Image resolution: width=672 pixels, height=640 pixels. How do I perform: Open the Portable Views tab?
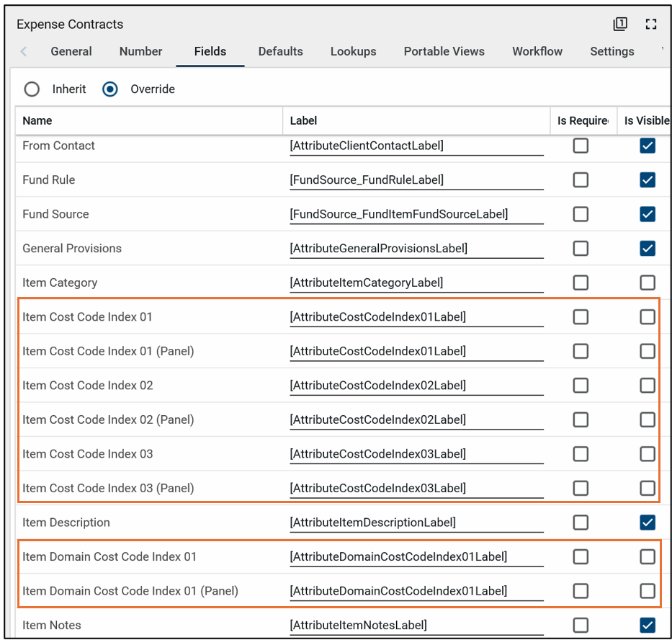click(x=444, y=52)
